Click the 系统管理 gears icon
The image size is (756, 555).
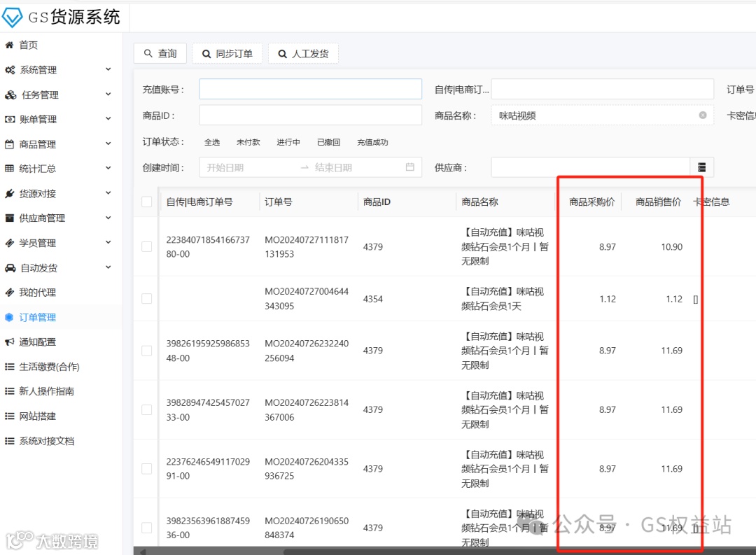click(10, 70)
